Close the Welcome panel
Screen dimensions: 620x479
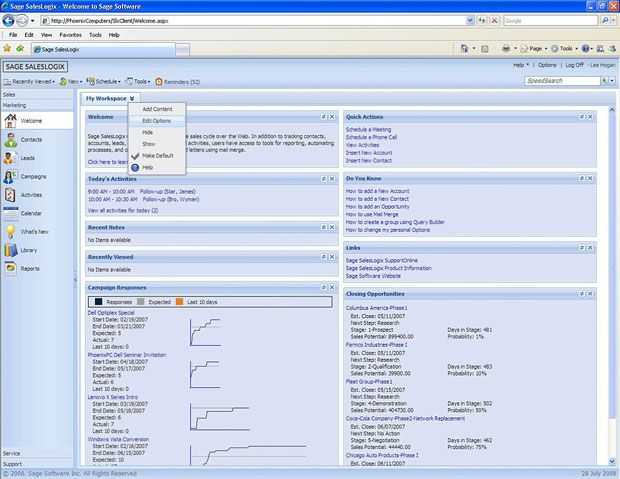click(332, 117)
